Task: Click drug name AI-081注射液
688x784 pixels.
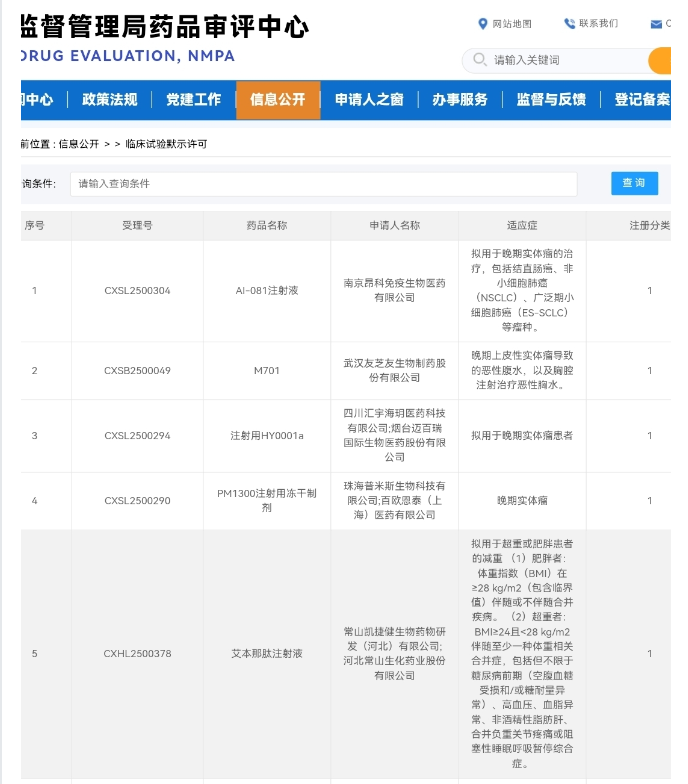Action: click(x=266, y=290)
